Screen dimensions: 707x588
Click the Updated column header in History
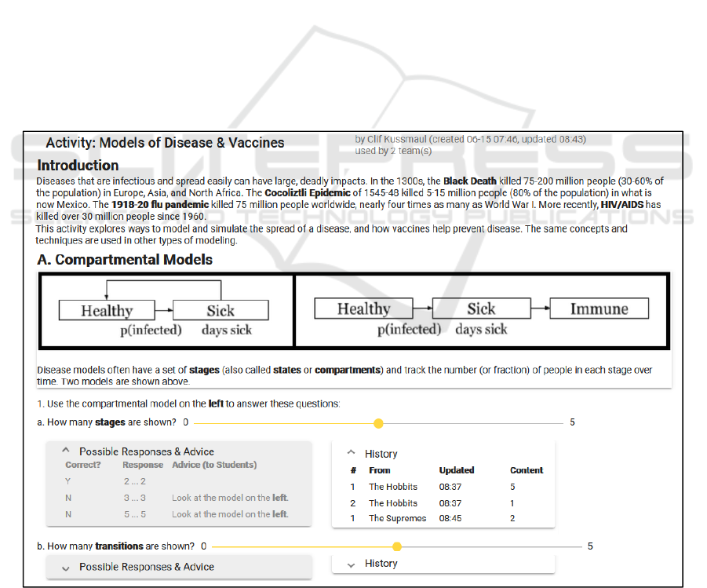(x=456, y=470)
